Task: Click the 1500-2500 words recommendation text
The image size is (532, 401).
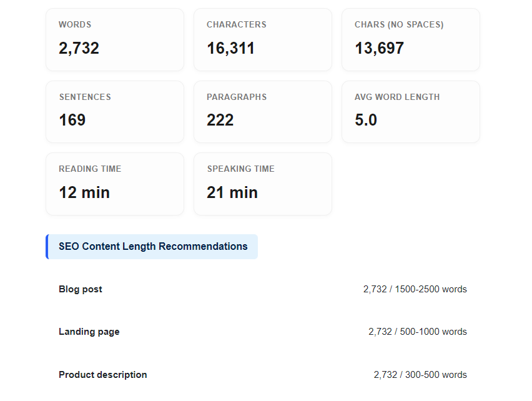Action: pos(431,289)
